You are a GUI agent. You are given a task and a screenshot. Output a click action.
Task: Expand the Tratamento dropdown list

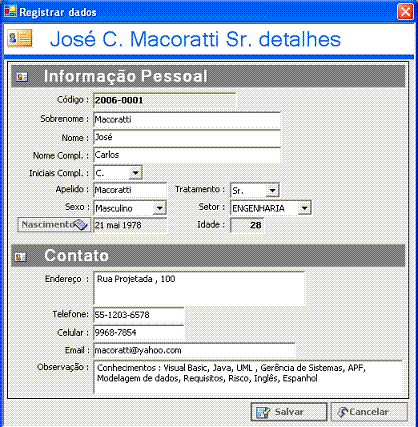coord(272,191)
